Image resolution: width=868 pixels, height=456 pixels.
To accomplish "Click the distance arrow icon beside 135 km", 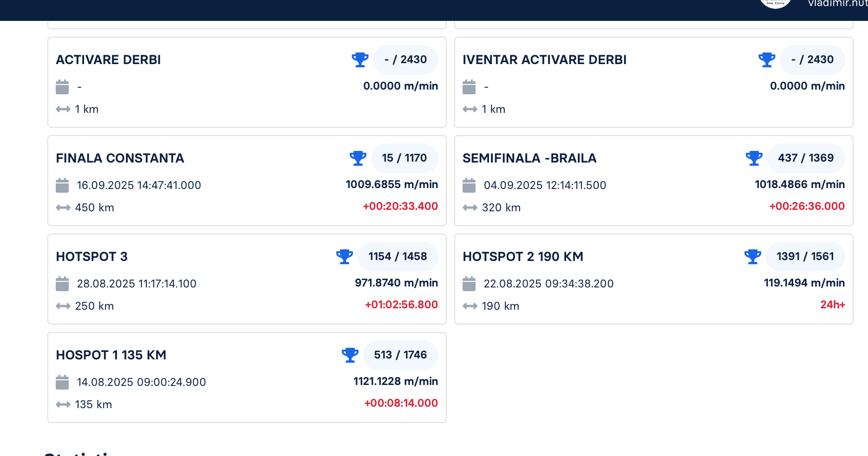I will 63,404.
